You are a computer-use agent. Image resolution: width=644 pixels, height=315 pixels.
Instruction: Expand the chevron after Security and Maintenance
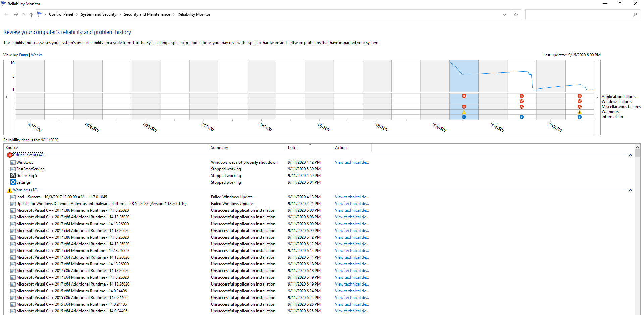(174, 14)
